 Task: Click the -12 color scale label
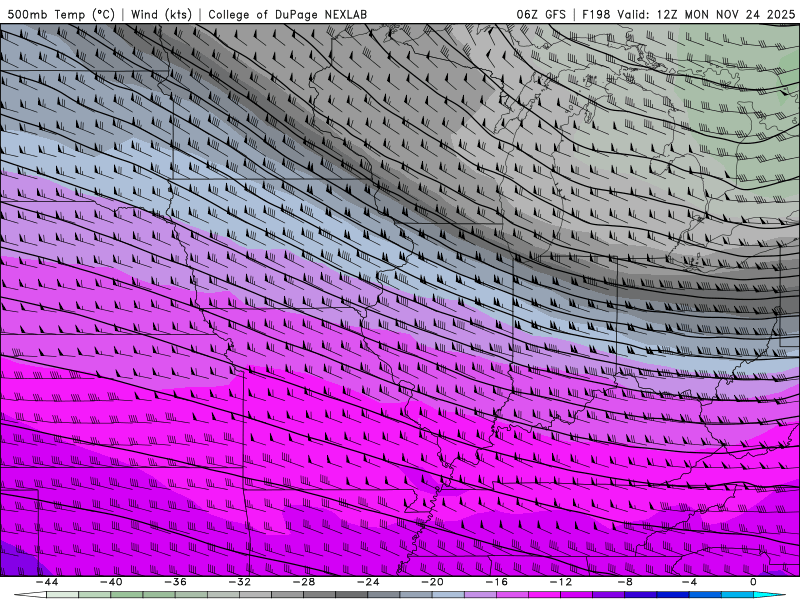coord(561,582)
